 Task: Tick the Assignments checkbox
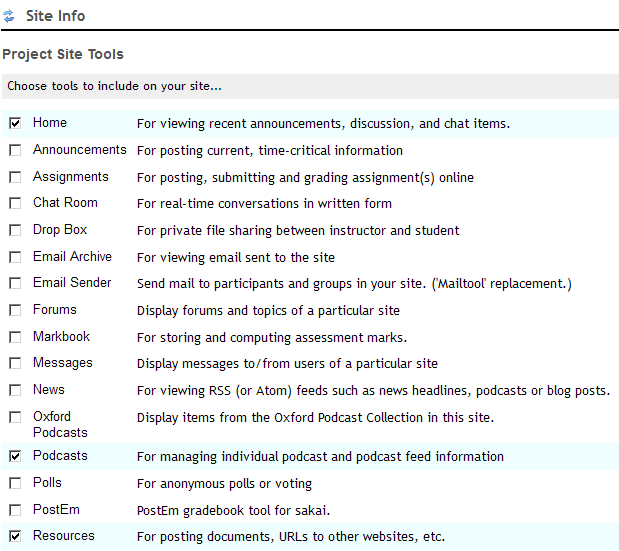tap(15, 177)
